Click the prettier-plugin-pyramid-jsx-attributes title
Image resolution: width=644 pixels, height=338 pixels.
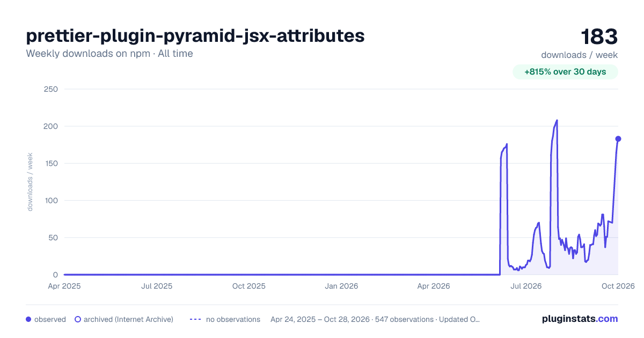click(195, 35)
